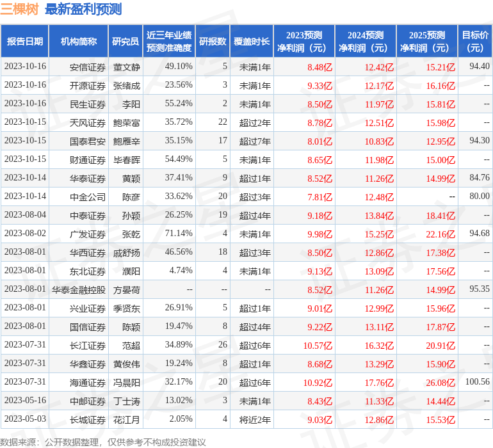This screenshot has height=448, width=493.
Task: Click the 2025预测净利润 column header
Action: [427, 41]
